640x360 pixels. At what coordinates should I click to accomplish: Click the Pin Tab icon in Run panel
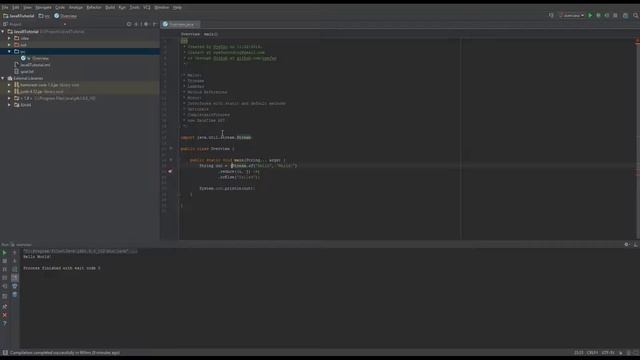[4, 307]
